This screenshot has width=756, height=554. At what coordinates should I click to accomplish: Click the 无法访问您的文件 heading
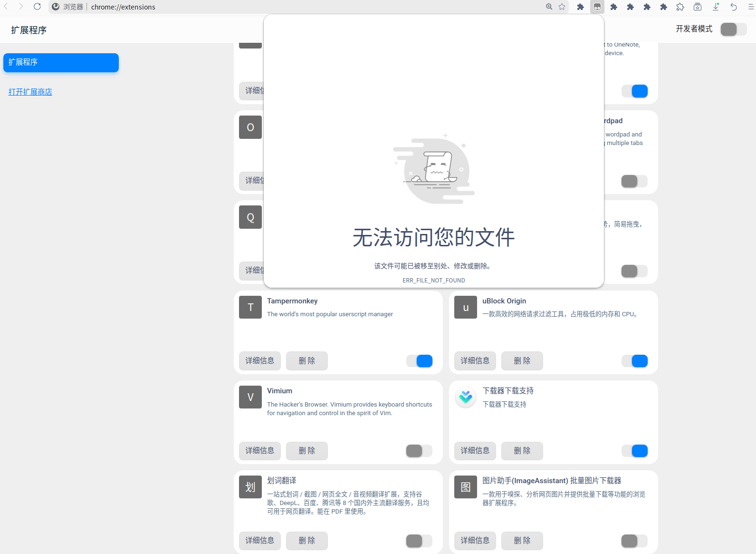click(x=434, y=237)
